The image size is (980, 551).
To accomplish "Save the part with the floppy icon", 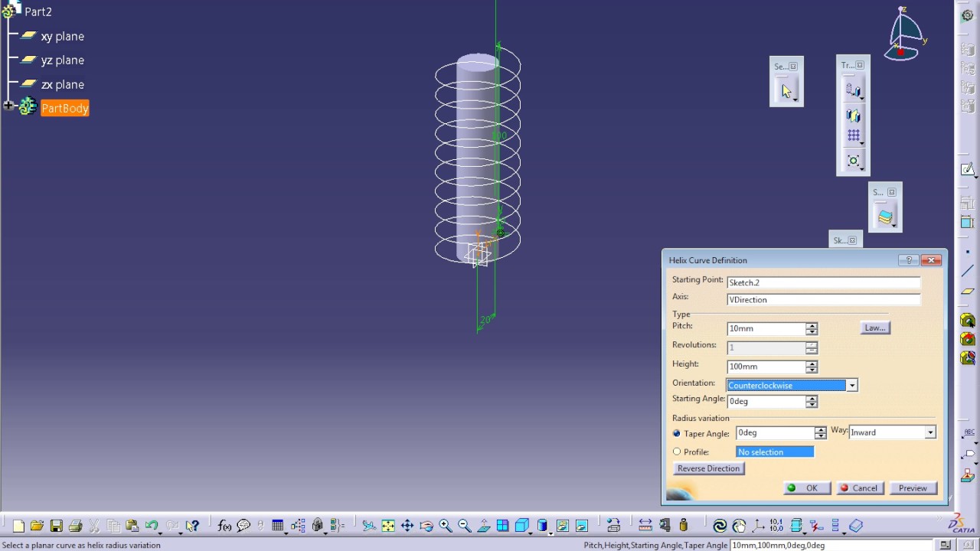I will click(x=56, y=526).
